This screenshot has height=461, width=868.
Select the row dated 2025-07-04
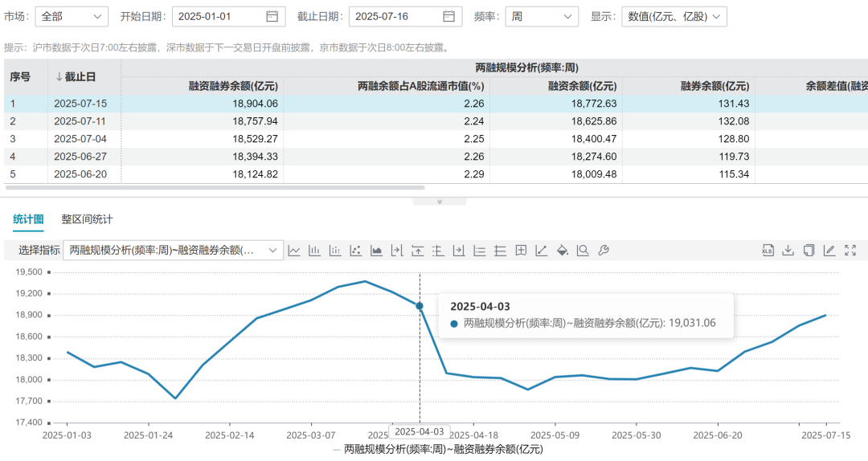pos(436,139)
